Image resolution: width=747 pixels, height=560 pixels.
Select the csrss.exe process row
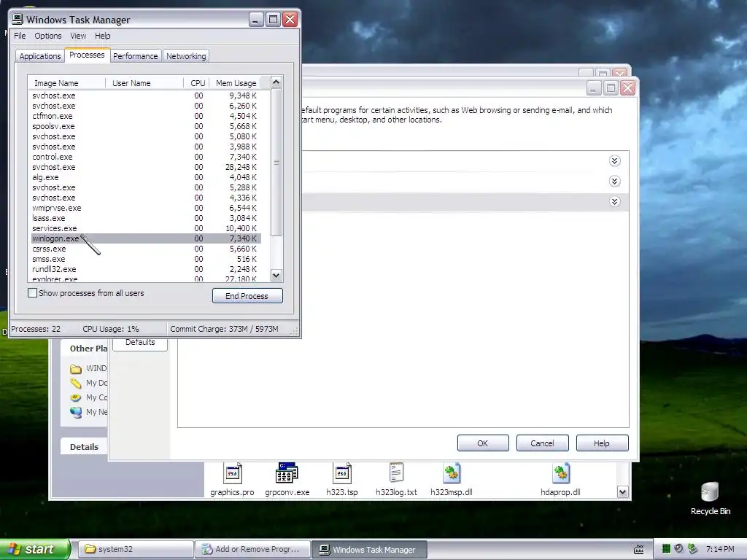144,249
